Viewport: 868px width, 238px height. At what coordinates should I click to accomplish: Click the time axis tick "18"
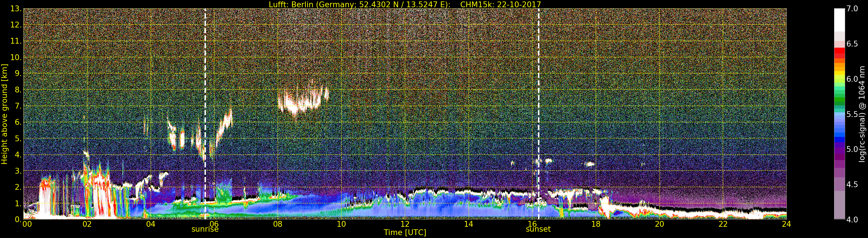click(596, 224)
